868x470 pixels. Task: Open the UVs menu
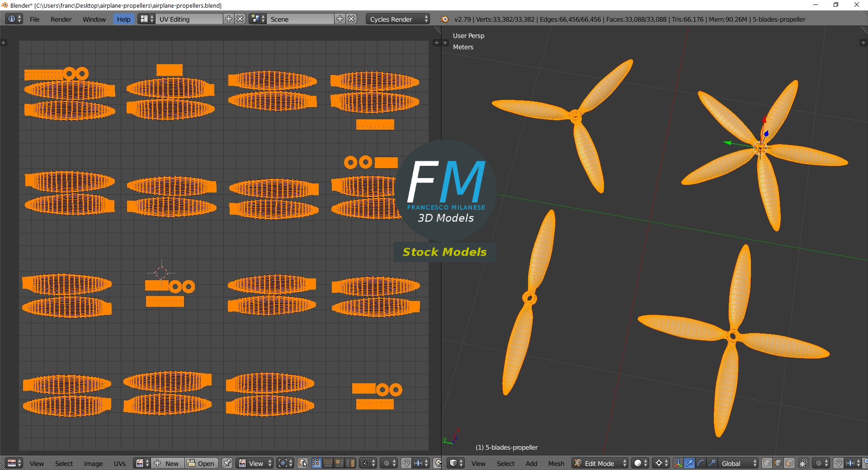(120, 463)
